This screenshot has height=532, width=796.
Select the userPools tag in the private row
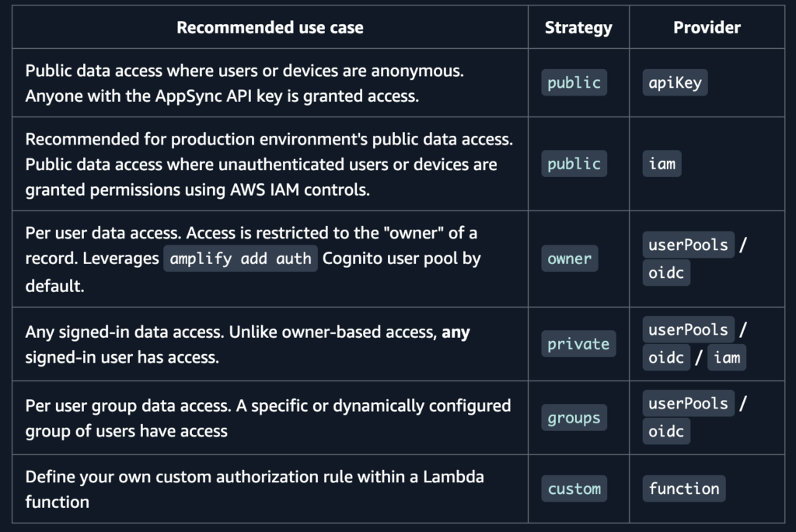688,329
